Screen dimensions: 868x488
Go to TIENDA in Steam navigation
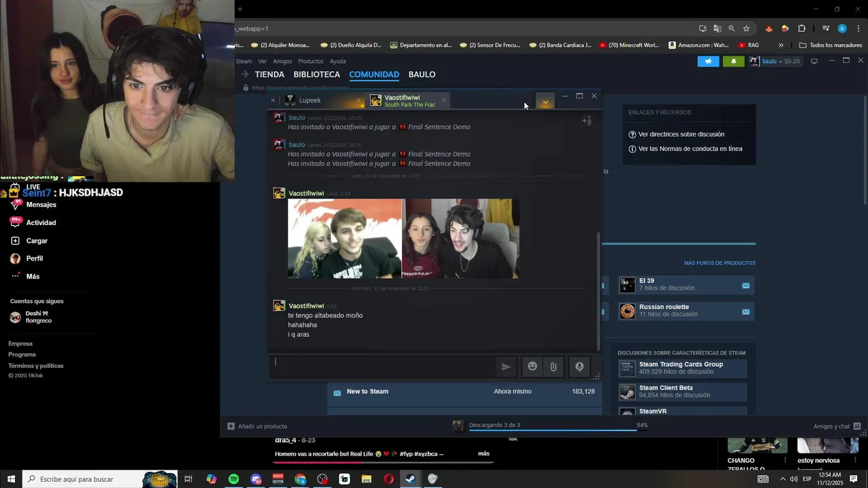(269, 75)
